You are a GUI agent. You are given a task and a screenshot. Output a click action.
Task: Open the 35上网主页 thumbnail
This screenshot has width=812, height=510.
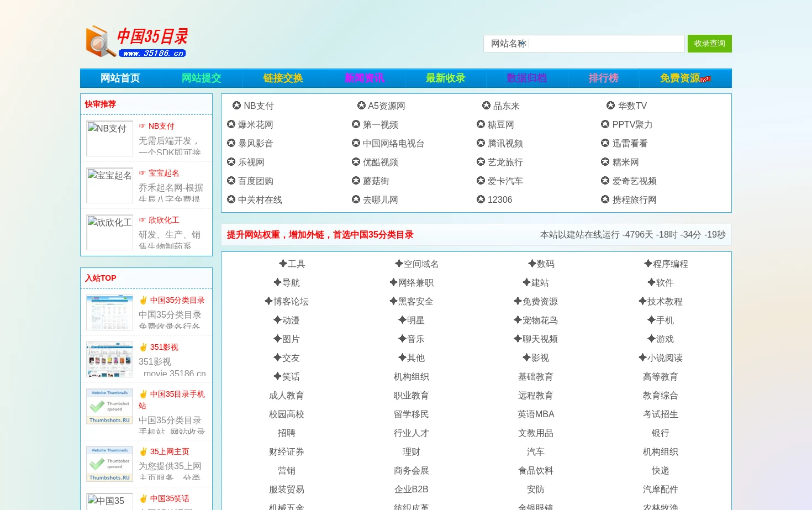click(x=110, y=464)
